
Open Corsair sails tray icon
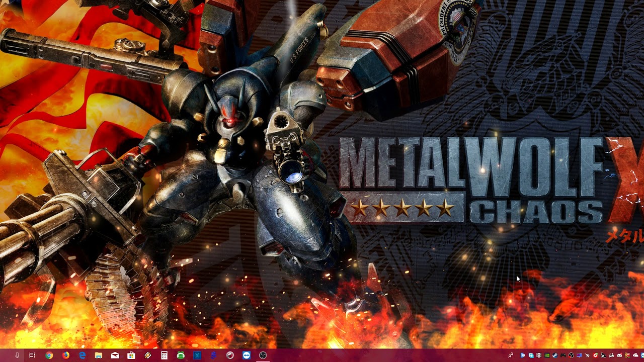pyautogui.click(x=611, y=355)
